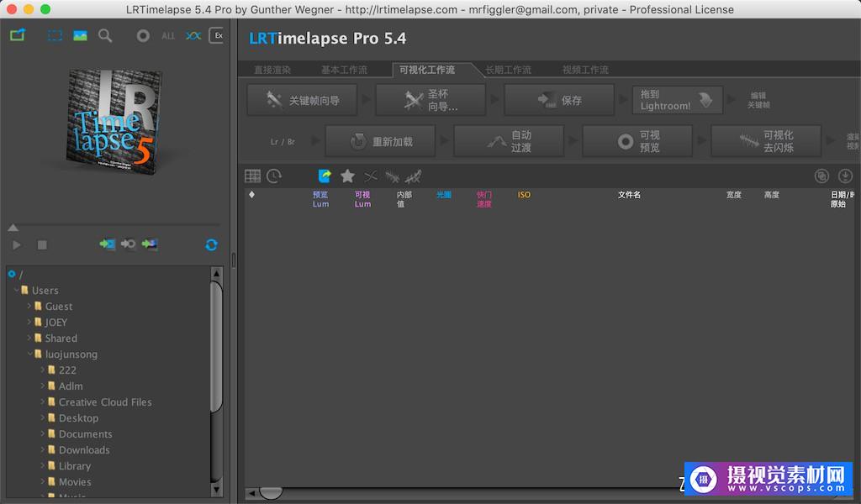Click the 拖到 Lightroom! button
This screenshot has height=504, width=861.
[677, 100]
